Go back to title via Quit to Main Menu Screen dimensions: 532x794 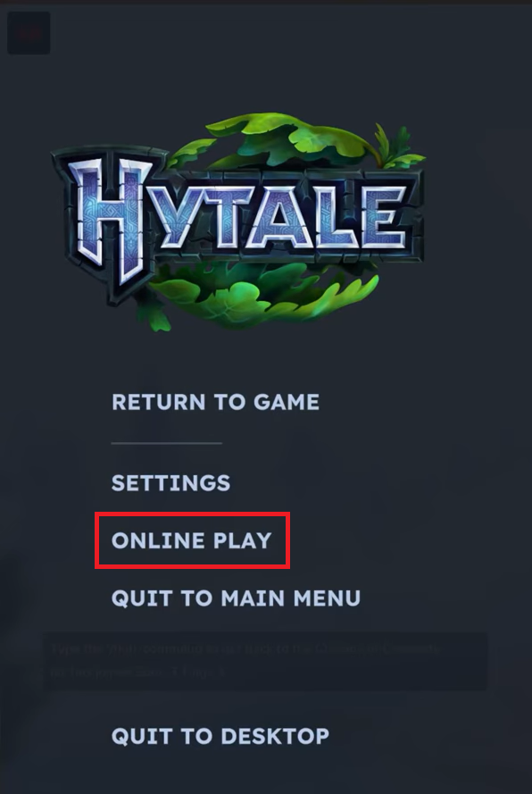[x=236, y=598]
